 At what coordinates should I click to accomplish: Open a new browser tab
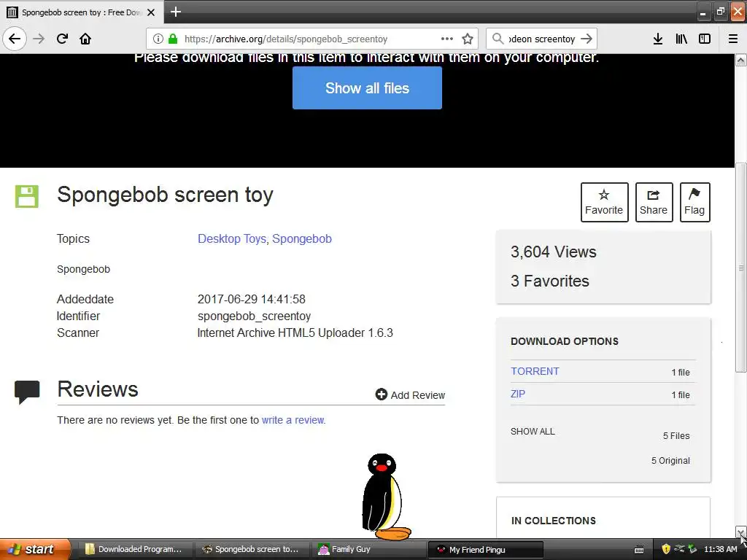click(175, 12)
